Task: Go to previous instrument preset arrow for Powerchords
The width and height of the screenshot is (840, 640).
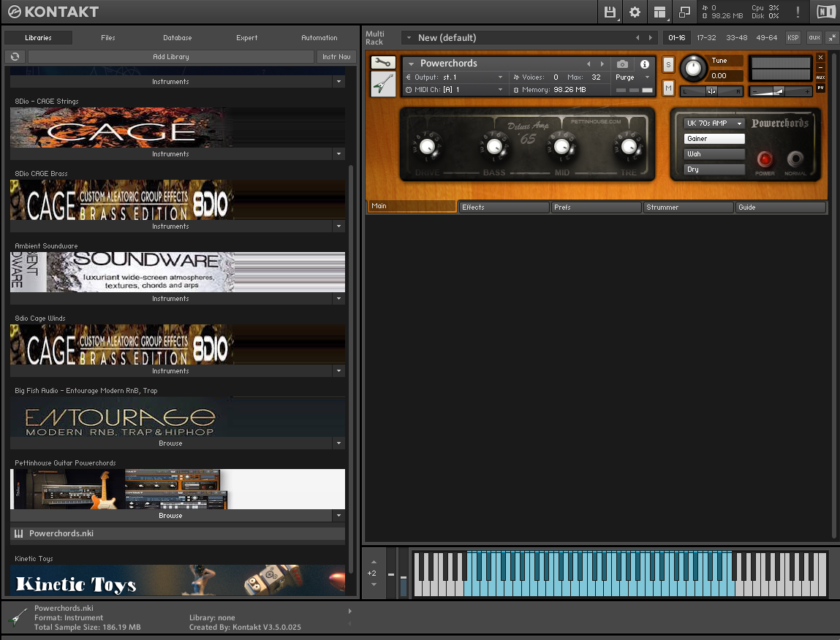Action: 589,64
